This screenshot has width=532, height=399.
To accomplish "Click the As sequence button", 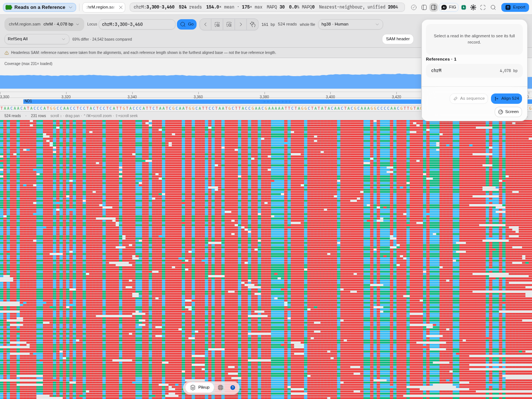I will click(x=469, y=99).
